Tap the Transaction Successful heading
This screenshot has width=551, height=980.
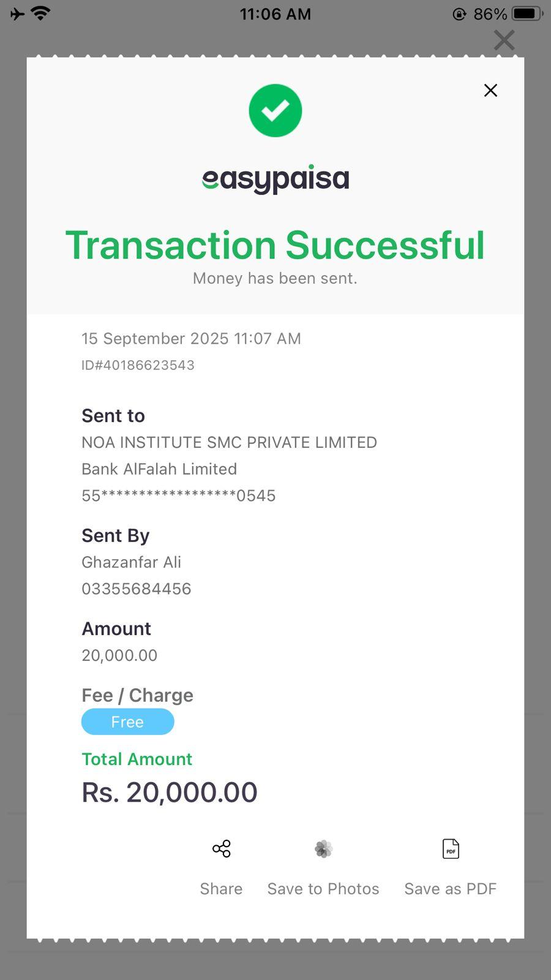[275, 246]
